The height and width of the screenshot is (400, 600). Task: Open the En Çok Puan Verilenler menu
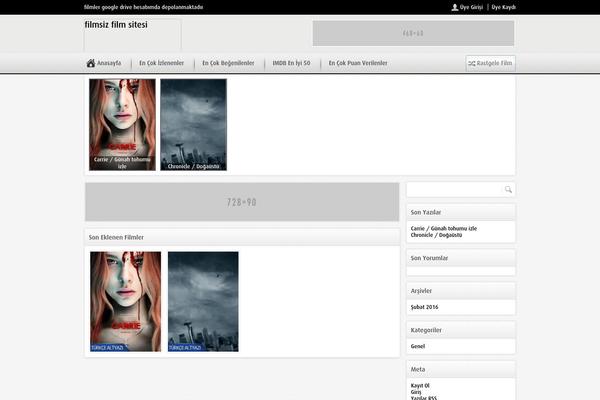[358, 63]
